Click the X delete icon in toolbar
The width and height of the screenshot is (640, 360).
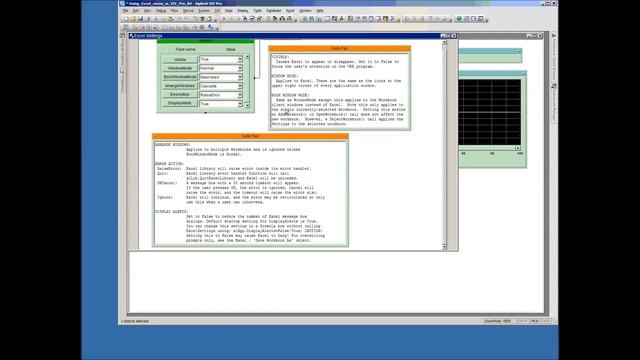coord(392,19)
